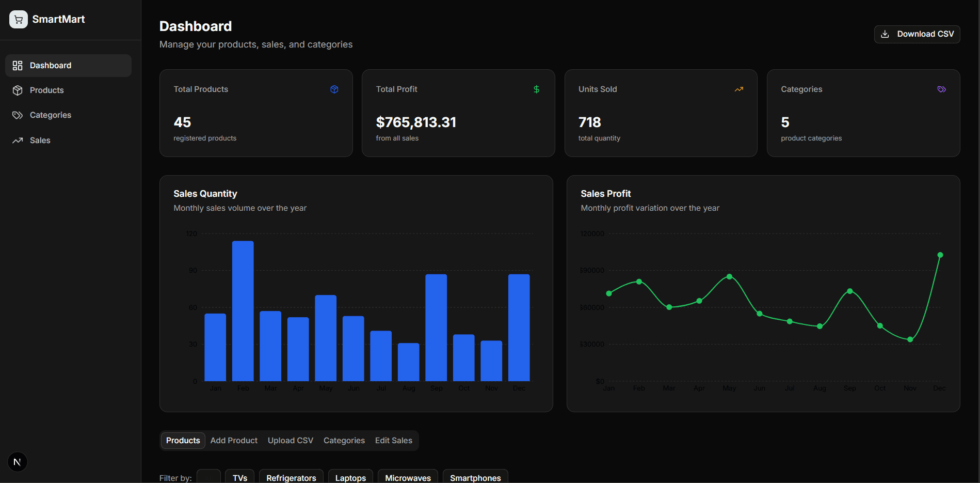Click the Sales trend icon in sidebar
This screenshot has width=980, height=483.
[x=18, y=141]
